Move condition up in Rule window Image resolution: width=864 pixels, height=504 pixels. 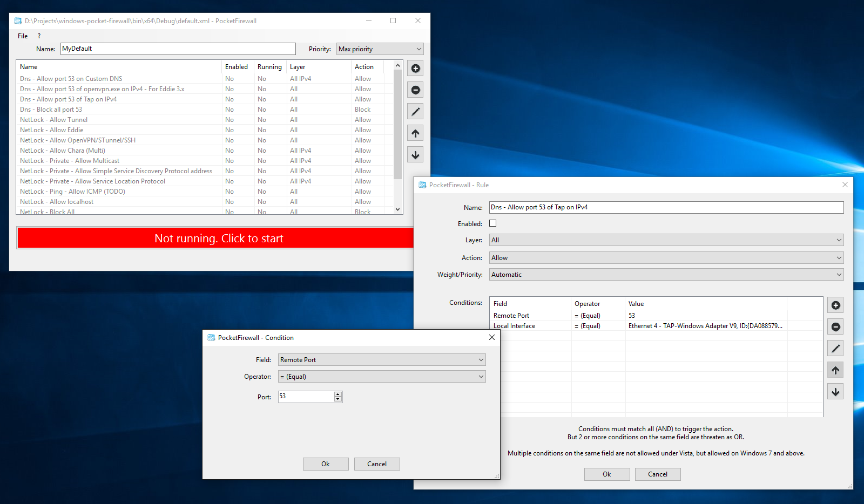coord(835,370)
